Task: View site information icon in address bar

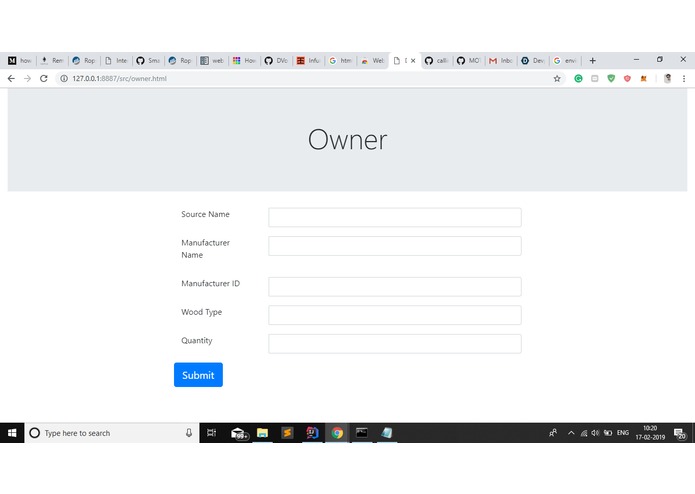Action: pyautogui.click(x=64, y=78)
